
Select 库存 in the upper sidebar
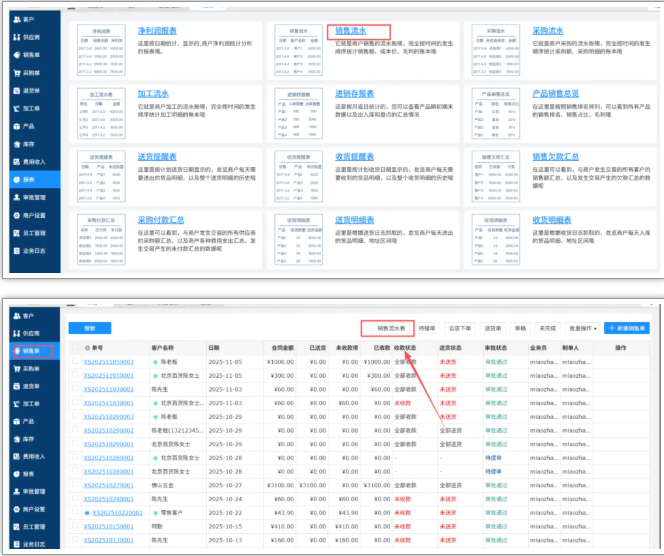(x=29, y=144)
